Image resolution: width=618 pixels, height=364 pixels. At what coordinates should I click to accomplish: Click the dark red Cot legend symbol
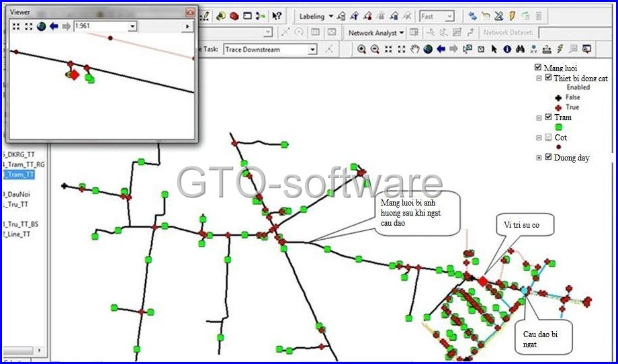coord(558,147)
